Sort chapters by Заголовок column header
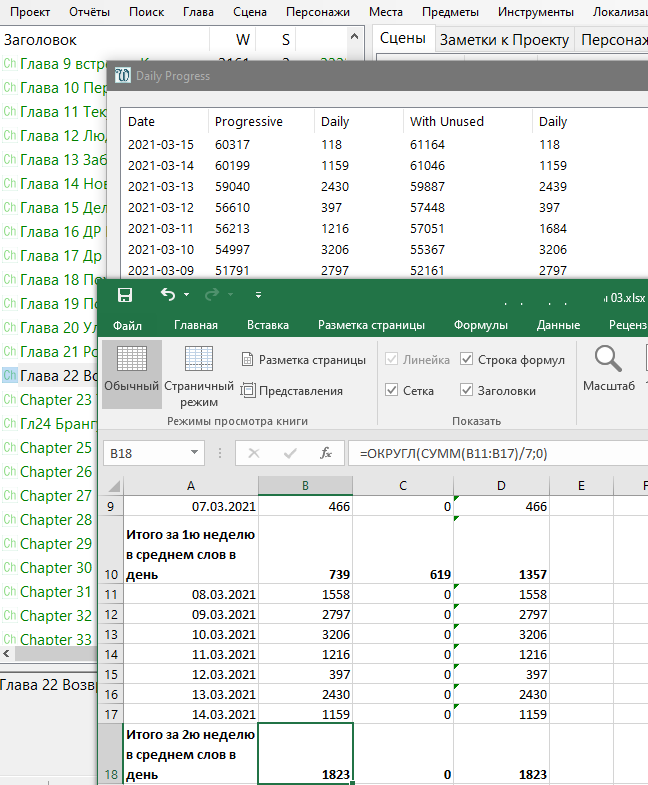Screen dimensions: 648x785 point(105,40)
